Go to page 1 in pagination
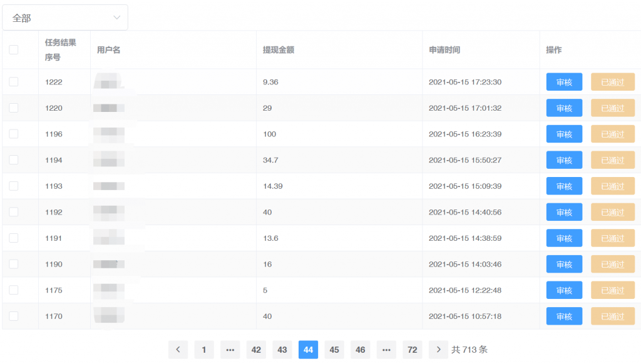This screenshot has width=641, height=364. pos(203,350)
